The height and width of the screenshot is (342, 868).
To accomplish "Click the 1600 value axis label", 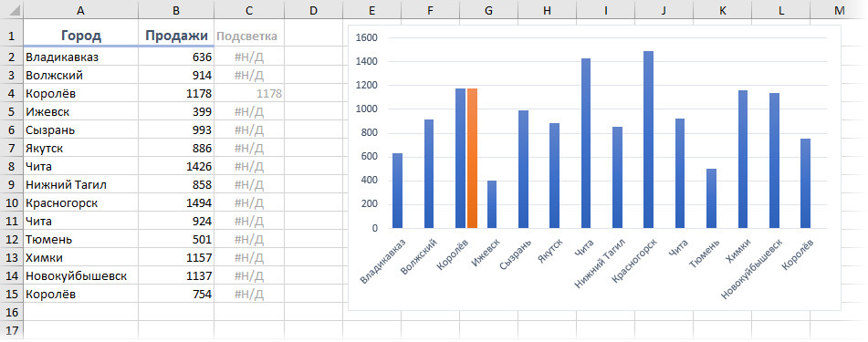I will [367, 38].
